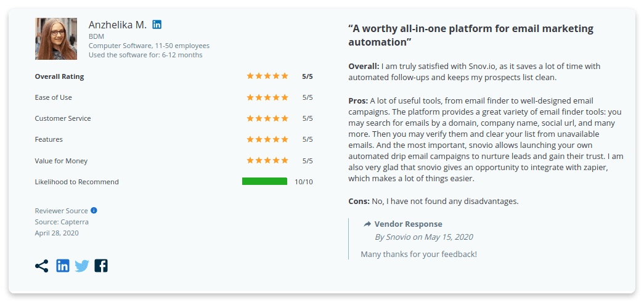Click the Features rating stars

coord(267,139)
